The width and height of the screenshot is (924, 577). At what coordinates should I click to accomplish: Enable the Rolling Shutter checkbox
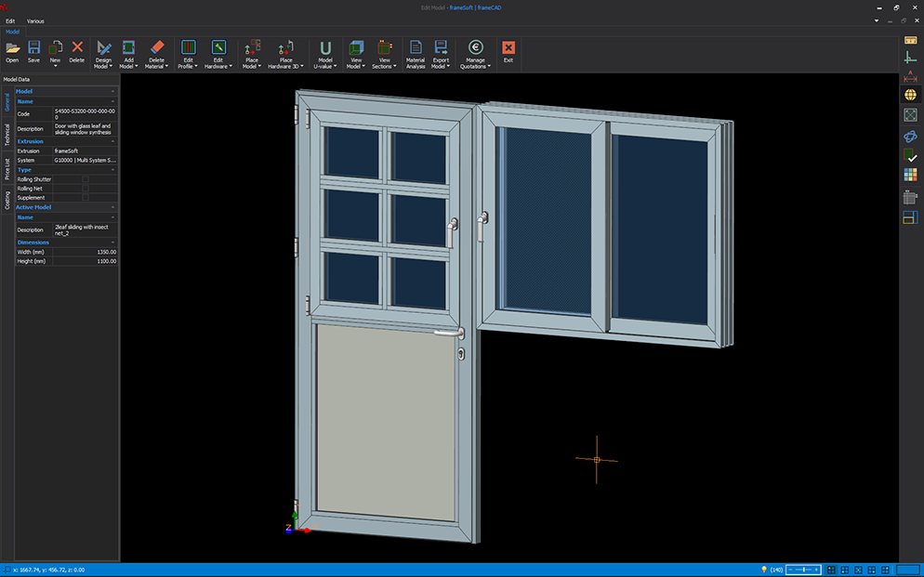[86, 179]
